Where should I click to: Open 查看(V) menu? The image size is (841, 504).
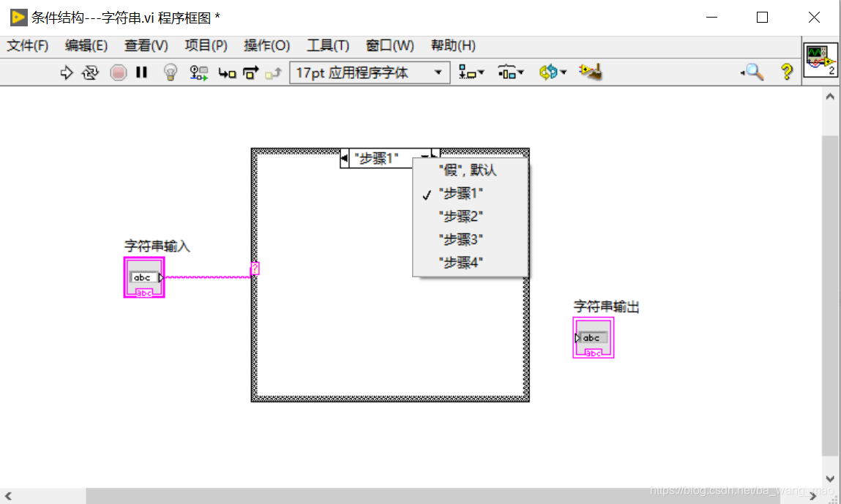click(x=146, y=45)
